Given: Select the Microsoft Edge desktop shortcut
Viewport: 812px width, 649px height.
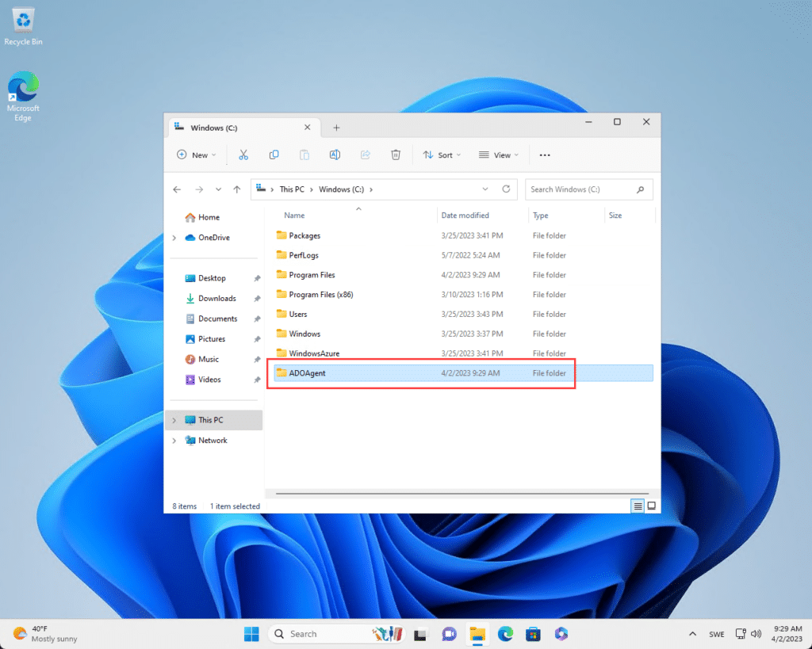Looking at the screenshot, I should point(23,96).
